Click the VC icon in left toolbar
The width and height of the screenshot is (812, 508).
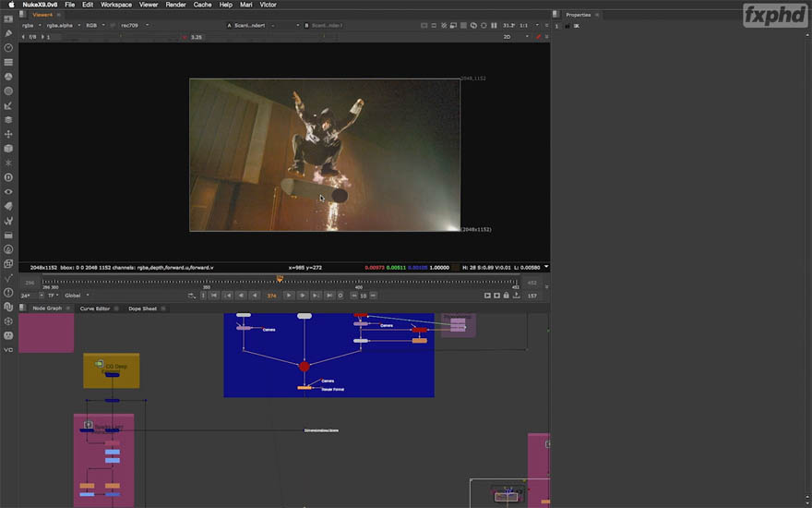[x=8, y=350]
